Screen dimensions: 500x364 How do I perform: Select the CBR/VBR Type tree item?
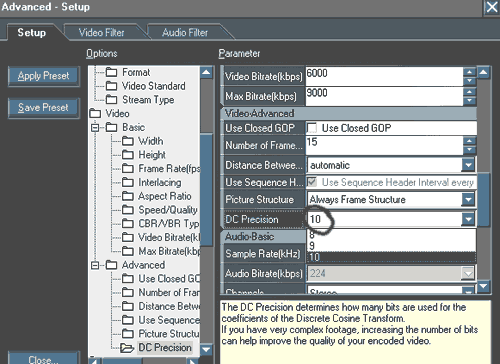[x=169, y=224]
